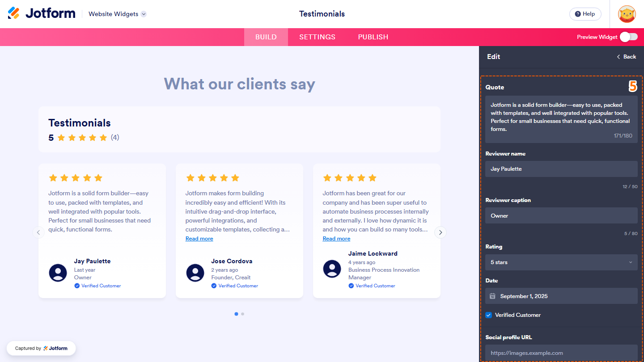Switch to the SETTINGS tab
Screen dimensions: 644x362
point(318,37)
